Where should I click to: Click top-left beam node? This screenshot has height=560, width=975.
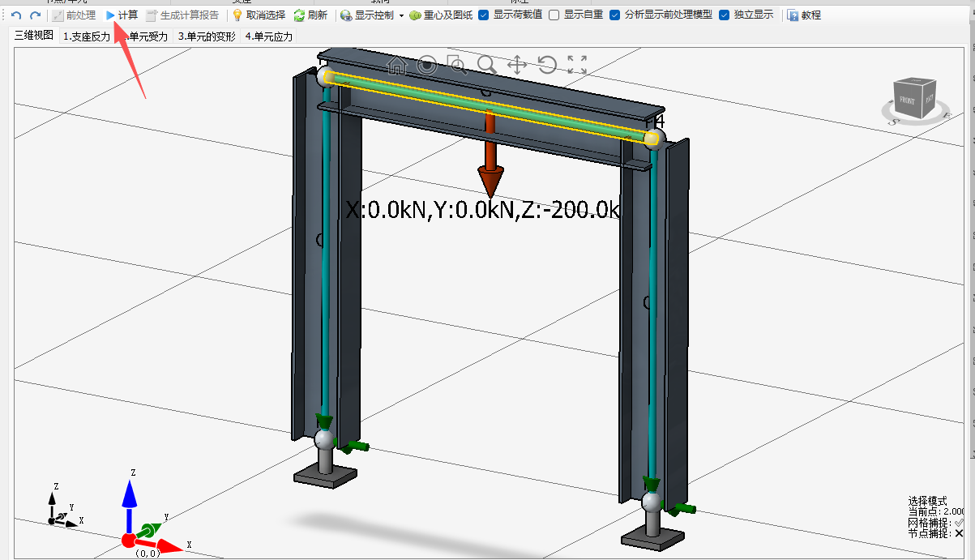(x=327, y=77)
